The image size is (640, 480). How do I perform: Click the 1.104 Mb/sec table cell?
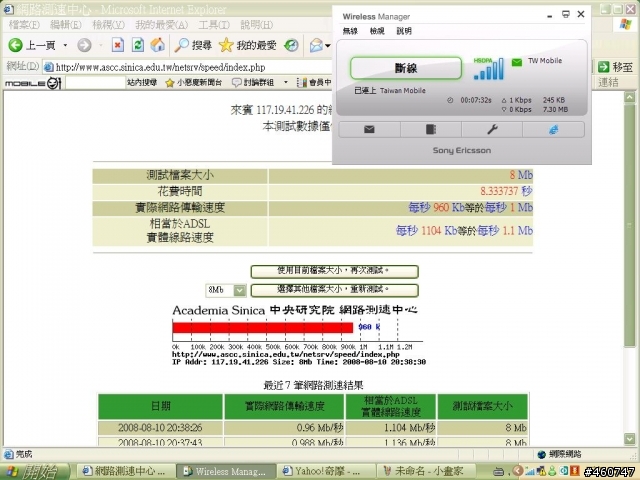(x=391, y=428)
